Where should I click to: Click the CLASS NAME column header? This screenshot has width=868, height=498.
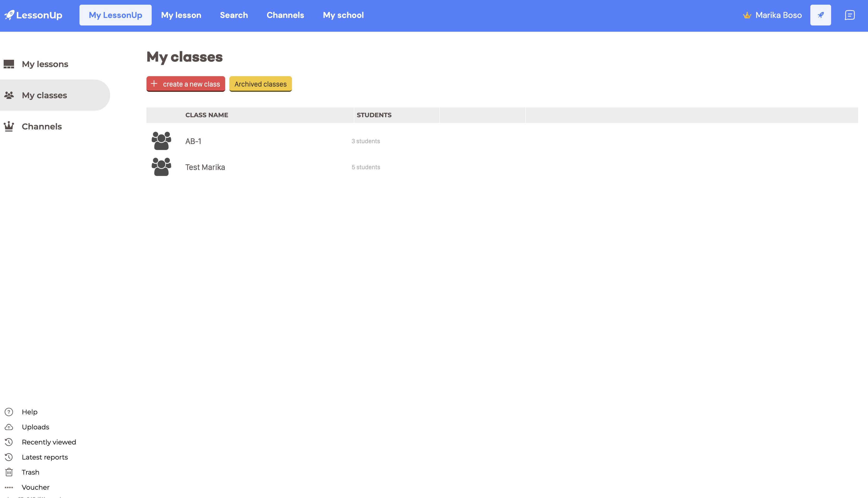click(207, 115)
